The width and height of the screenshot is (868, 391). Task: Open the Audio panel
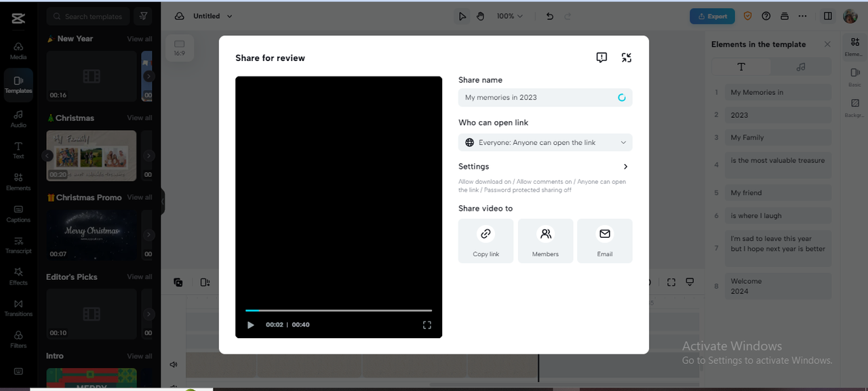[18, 119]
